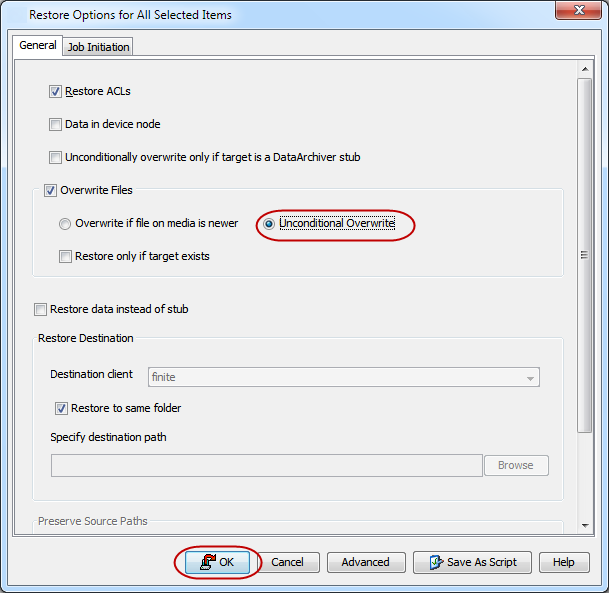Screen dimensions: 609x593
Task: Click the vertical scrollbar thumb
Action: 585,255
